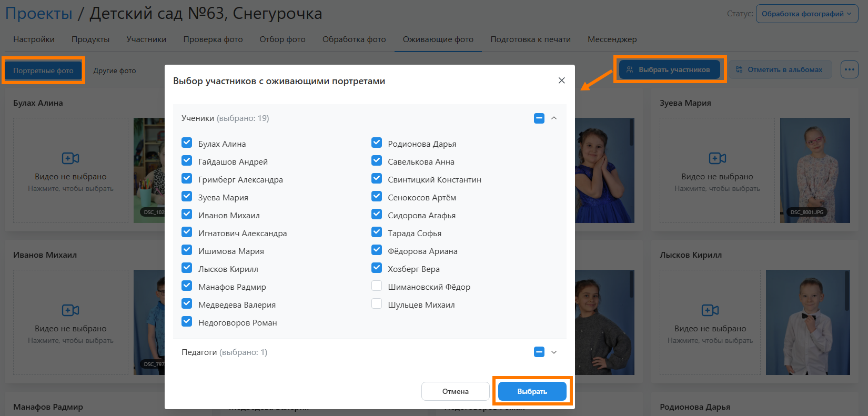Viewport: 868px width, 416px height.
Task: Toggle the select-all checkbox for Педагоги
Action: (x=539, y=352)
